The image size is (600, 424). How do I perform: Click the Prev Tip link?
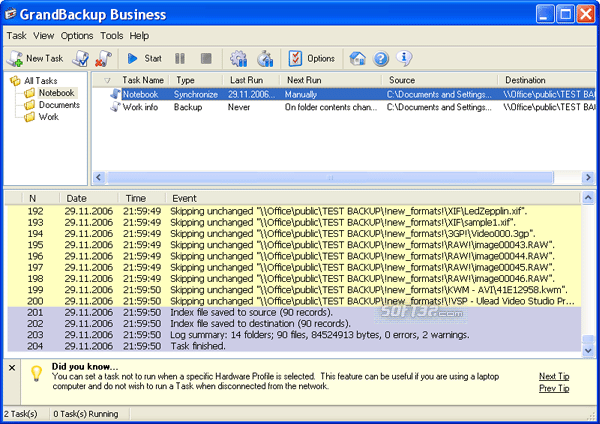(554, 388)
